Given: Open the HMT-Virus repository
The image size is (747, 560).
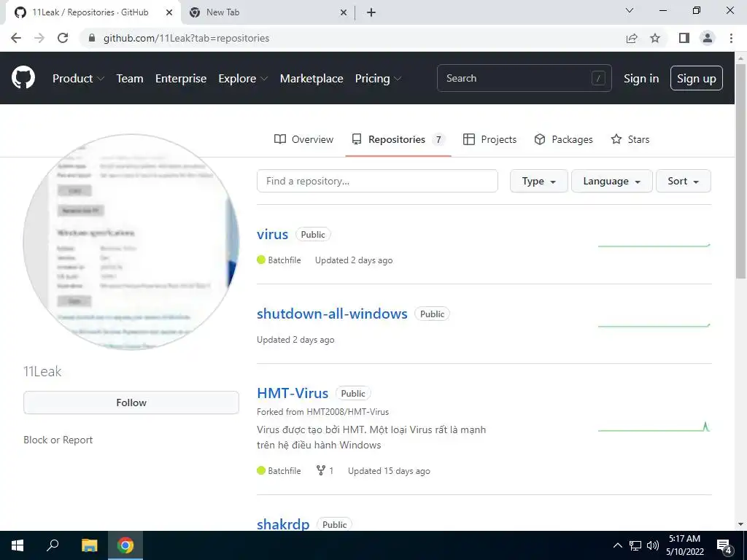Looking at the screenshot, I should (x=293, y=393).
